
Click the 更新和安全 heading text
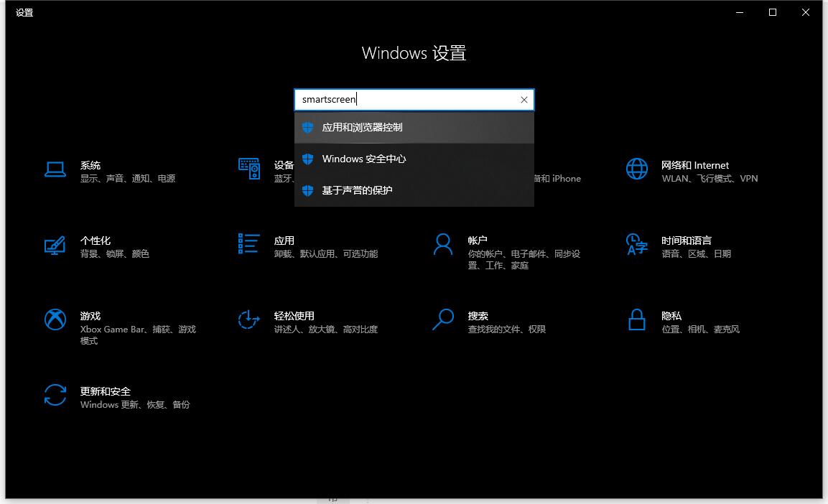(x=106, y=391)
